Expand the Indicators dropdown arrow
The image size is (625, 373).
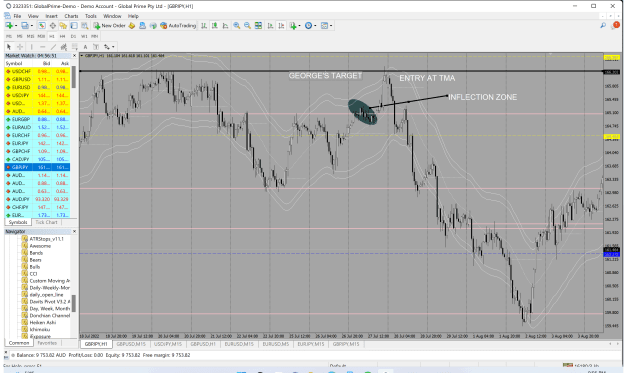(299, 26)
